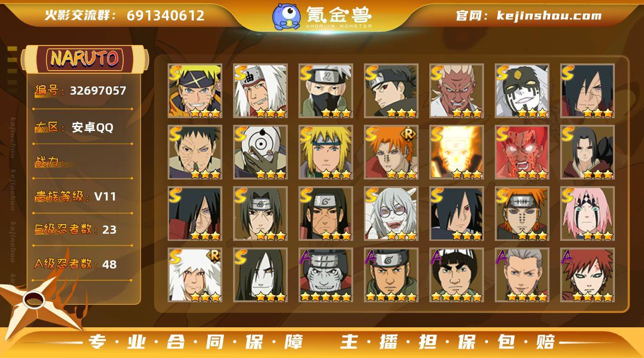Click Jiraiya's white-haired portrait in top row
The width and height of the screenshot is (644, 358).
pos(260,91)
